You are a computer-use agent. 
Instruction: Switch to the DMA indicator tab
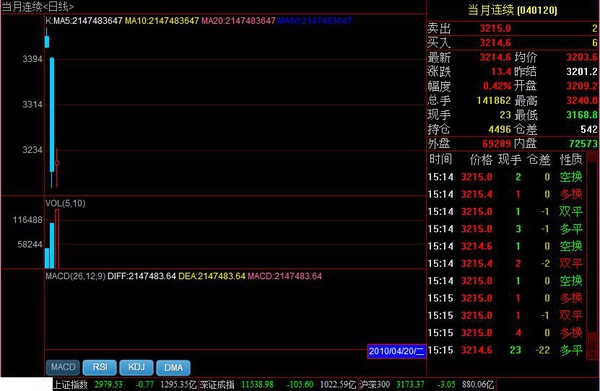pyautogui.click(x=173, y=367)
